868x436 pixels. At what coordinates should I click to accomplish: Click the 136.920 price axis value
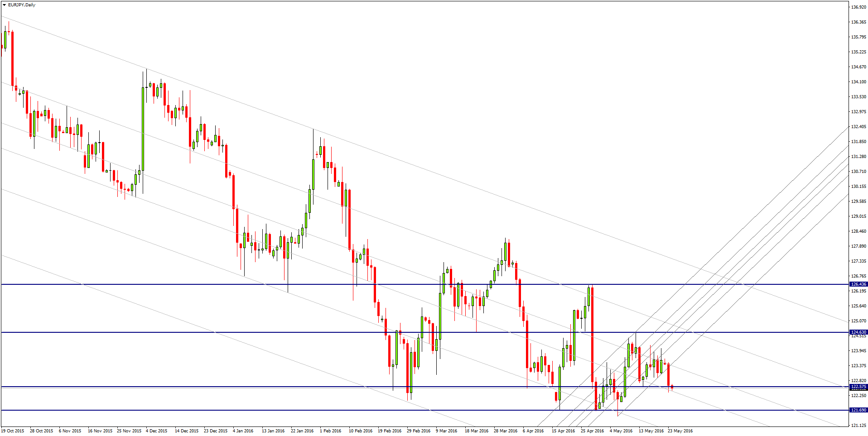pyautogui.click(x=859, y=7)
